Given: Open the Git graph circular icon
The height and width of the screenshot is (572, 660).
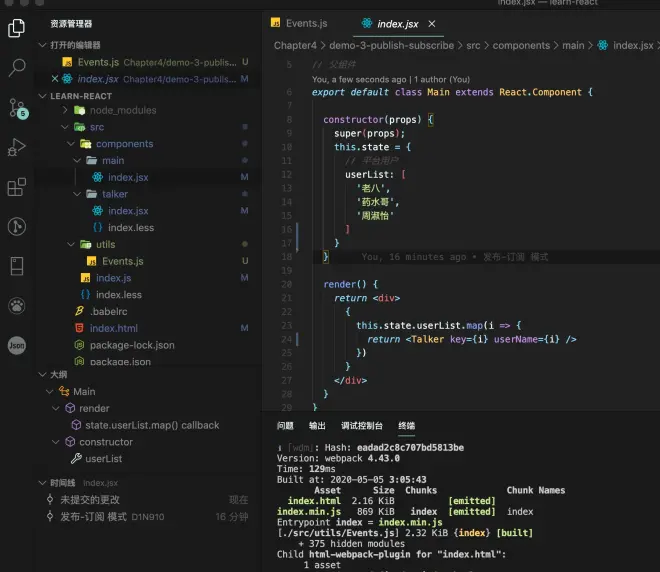Looking at the screenshot, I should [16, 226].
